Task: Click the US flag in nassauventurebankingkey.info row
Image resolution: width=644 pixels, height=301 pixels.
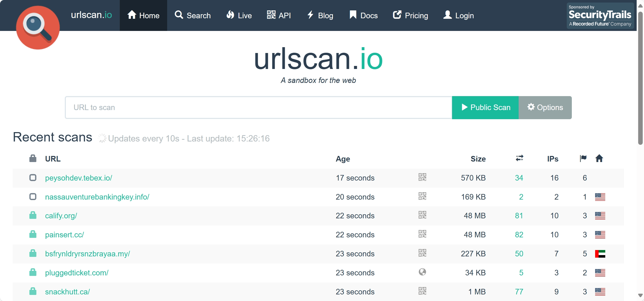Action: pos(600,197)
